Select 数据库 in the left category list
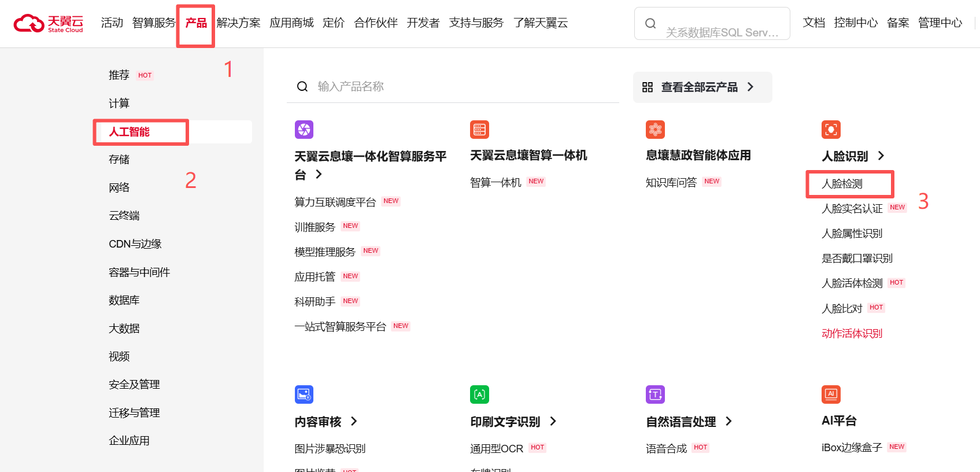The width and height of the screenshot is (980, 472). point(124,300)
